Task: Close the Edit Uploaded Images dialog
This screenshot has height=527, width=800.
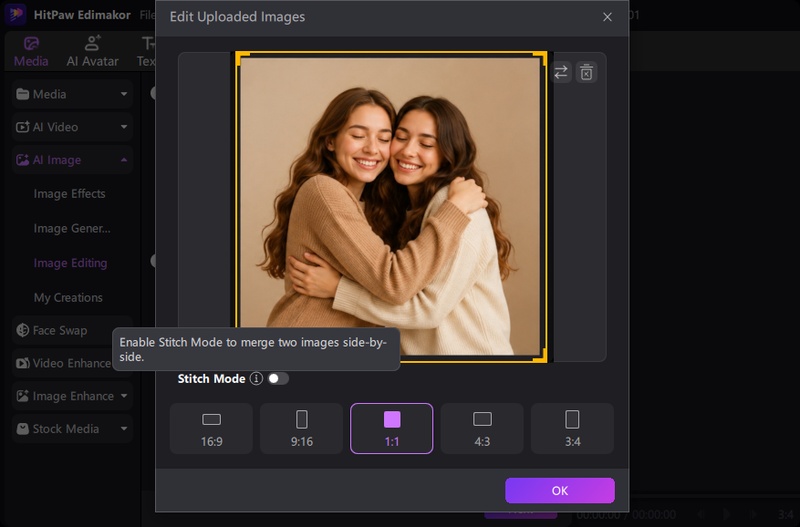Action: click(607, 17)
